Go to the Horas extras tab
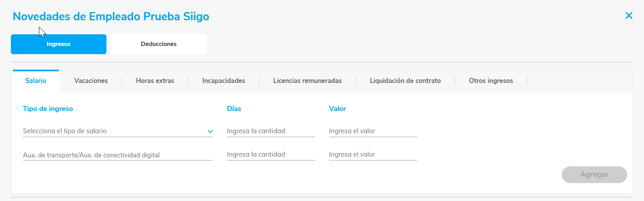The width and height of the screenshot is (644, 201). (155, 81)
